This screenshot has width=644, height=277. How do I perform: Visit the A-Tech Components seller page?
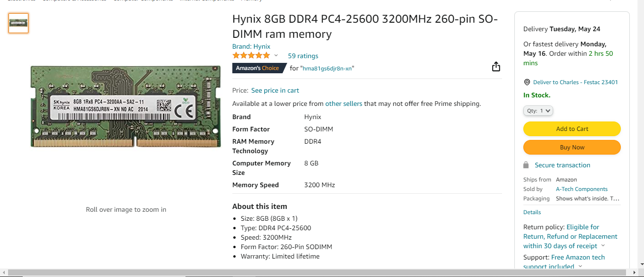pyautogui.click(x=582, y=189)
